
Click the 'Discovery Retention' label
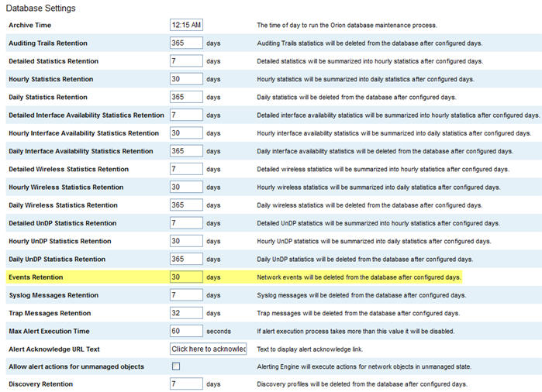pyautogui.click(x=41, y=384)
